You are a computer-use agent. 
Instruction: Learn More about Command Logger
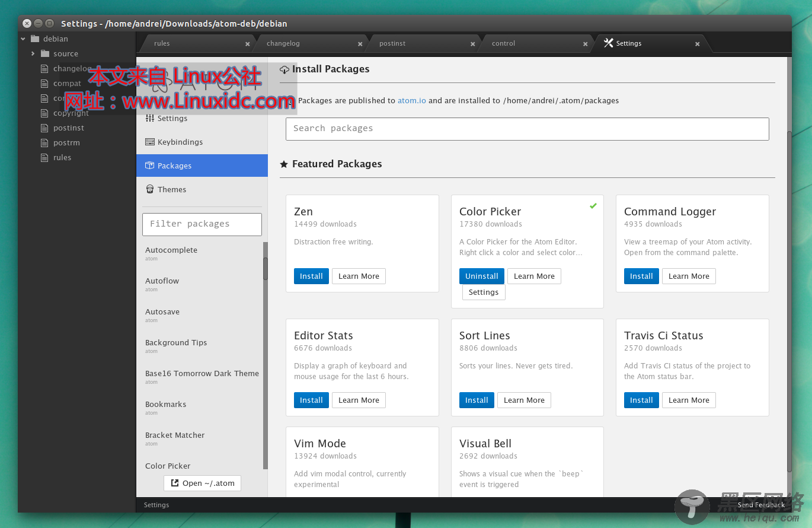[x=689, y=276]
